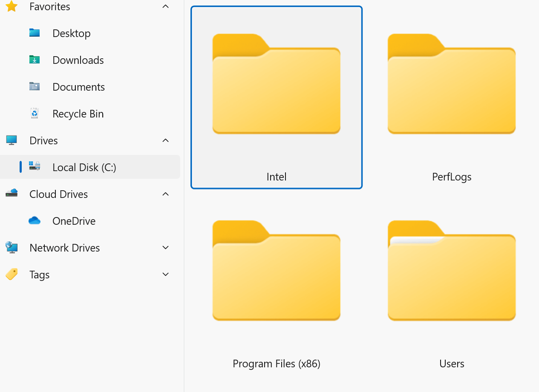Select Local Disk (C:) in the sidebar
539x392 pixels.
pos(84,167)
